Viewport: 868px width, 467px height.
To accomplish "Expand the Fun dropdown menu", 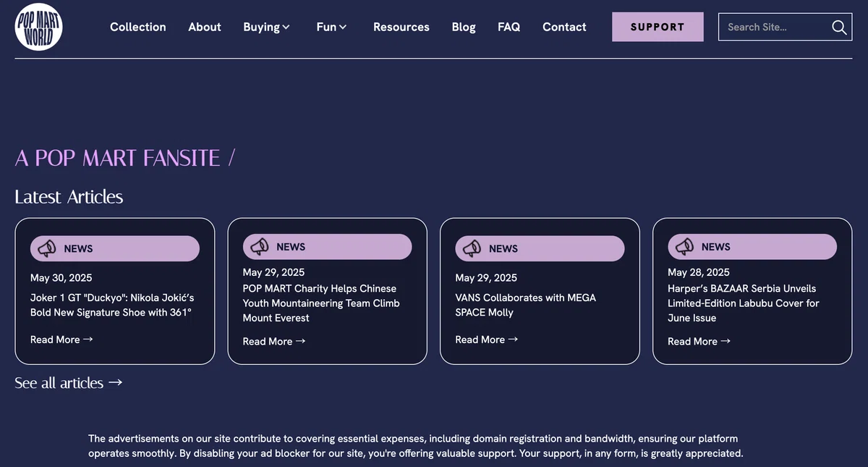I will (331, 27).
